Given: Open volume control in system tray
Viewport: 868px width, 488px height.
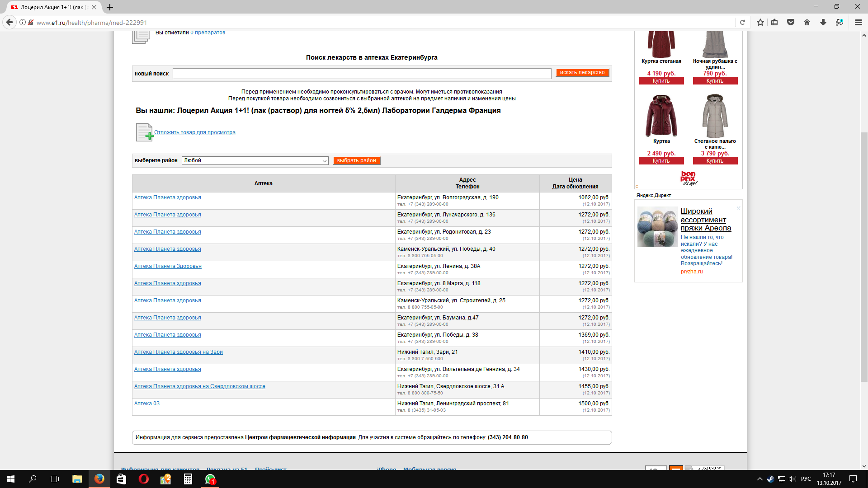Looking at the screenshot, I should tap(792, 479).
